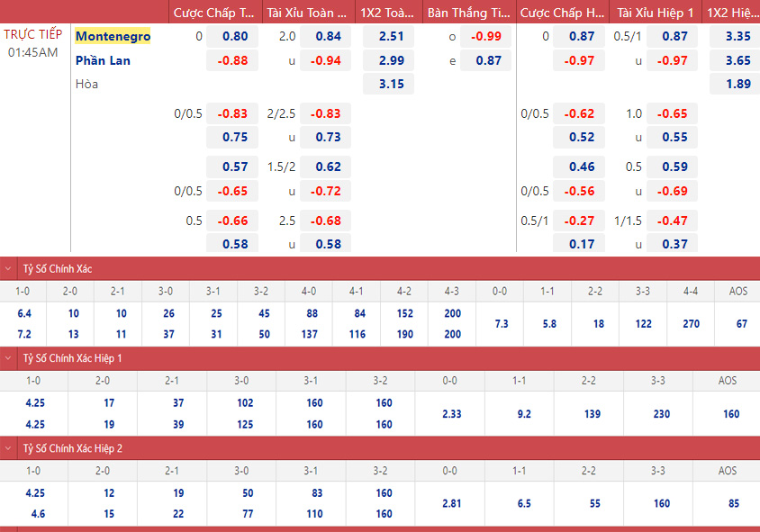The image size is (760, 532).
Task: Collapse the Tỷ Số Chính Xác Hiệp 1 section
Action: [x=9, y=358]
